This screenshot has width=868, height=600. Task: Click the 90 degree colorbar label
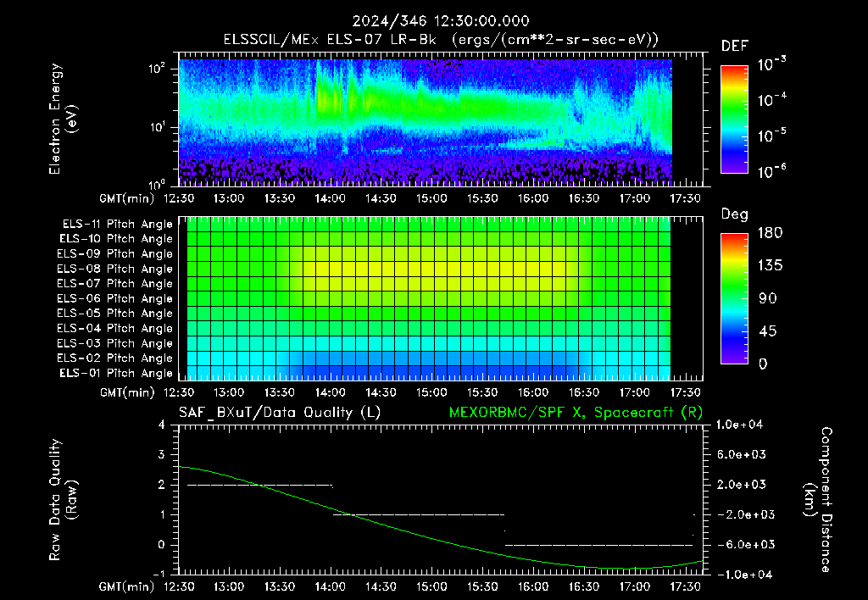coord(767,298)
